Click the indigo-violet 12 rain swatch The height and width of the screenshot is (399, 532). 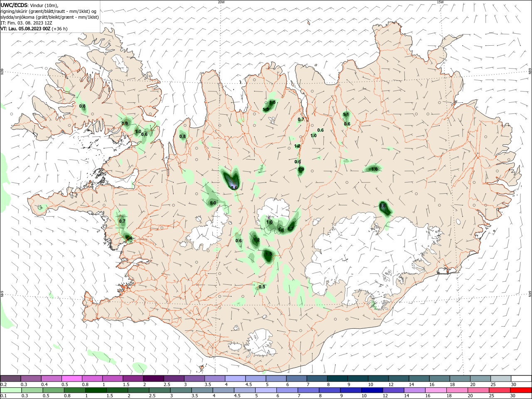click(393, 390)
